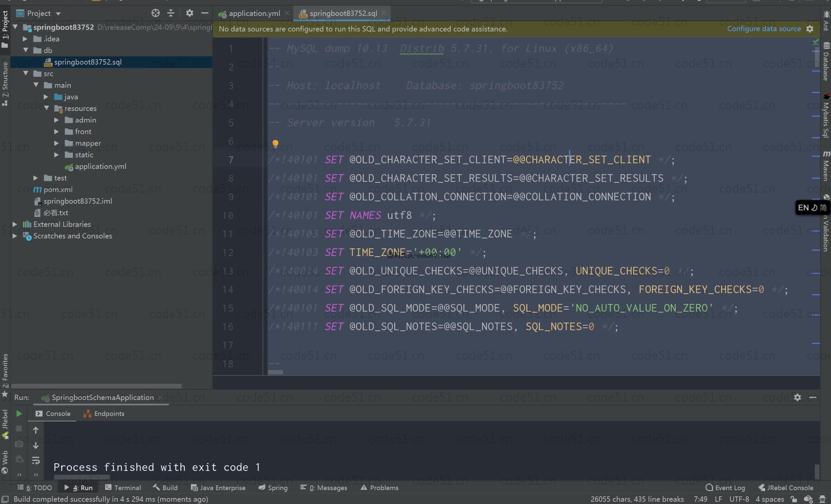Open the Mybatis Sql side panel
This screenshot has width=831, height=504.
pyautogui.click(x=826, y=116)
